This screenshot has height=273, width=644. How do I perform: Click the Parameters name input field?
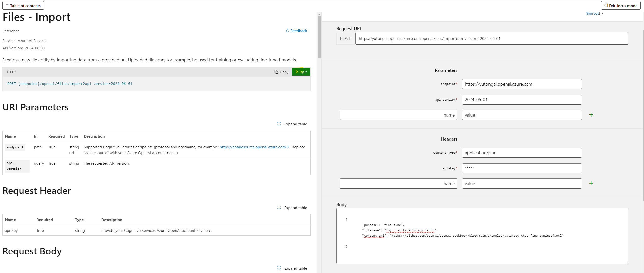click(398, 115)
